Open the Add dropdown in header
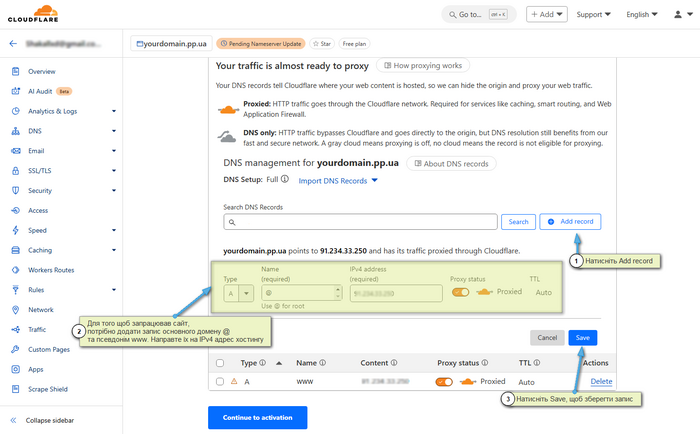Image resolution: width=700 pixels, height=434 pixels. click(547, 14)
